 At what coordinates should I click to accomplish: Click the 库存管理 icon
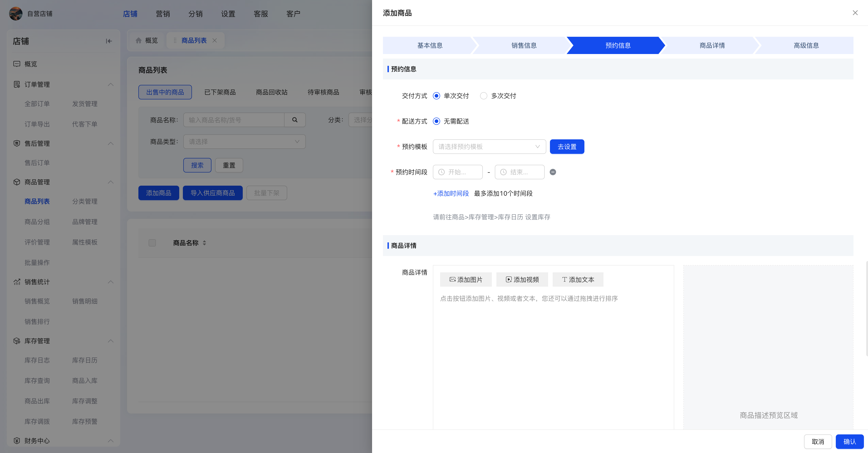pyautogui.click(x=17, y=341)
